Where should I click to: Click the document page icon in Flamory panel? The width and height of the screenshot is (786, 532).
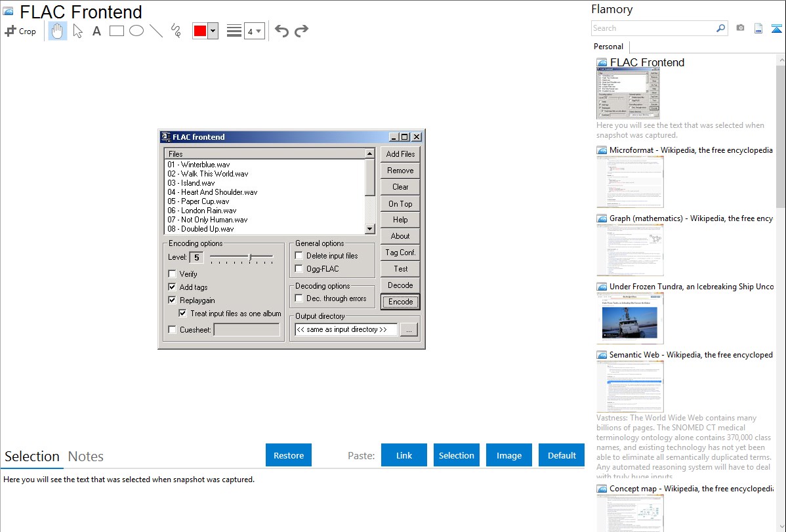pyautogui.click(x=758, y=28)
